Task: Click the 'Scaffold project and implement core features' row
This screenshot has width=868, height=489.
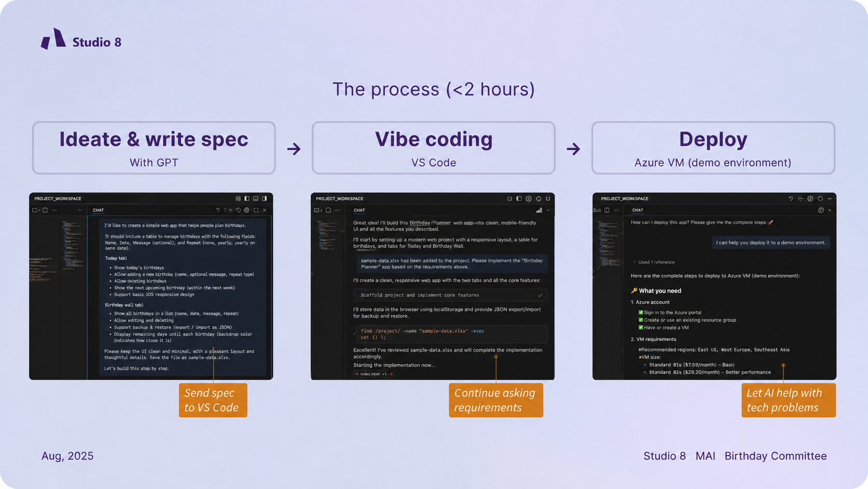Action: pyautogui.click(x=450, y=295)
